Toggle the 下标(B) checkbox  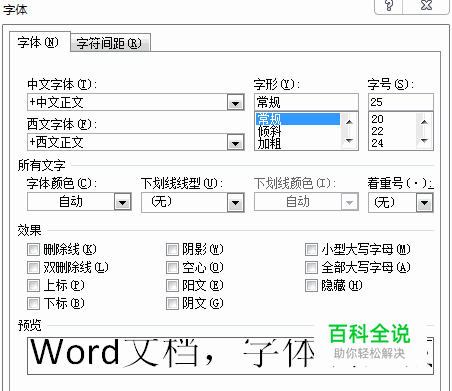click(x=33, y=303)
